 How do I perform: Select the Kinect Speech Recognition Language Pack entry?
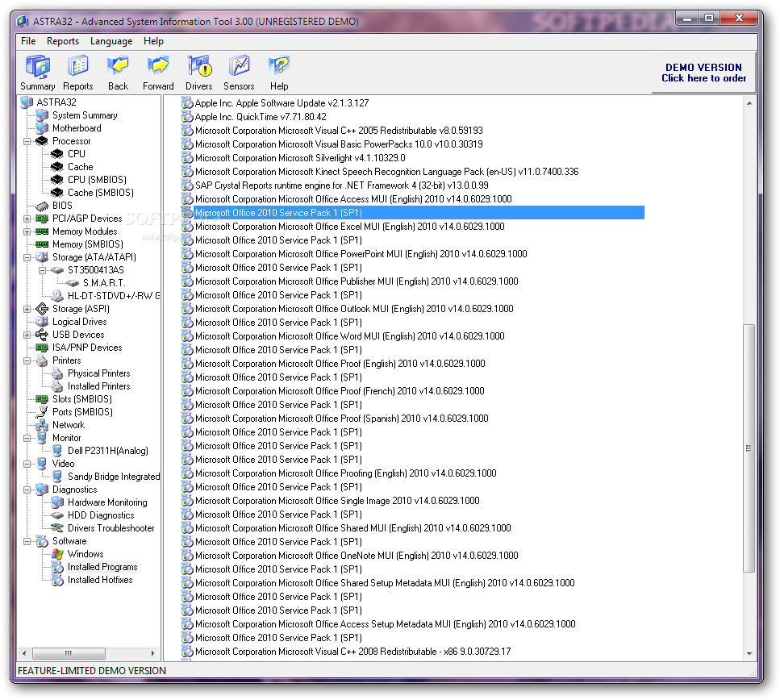click(x=387, y=172)
